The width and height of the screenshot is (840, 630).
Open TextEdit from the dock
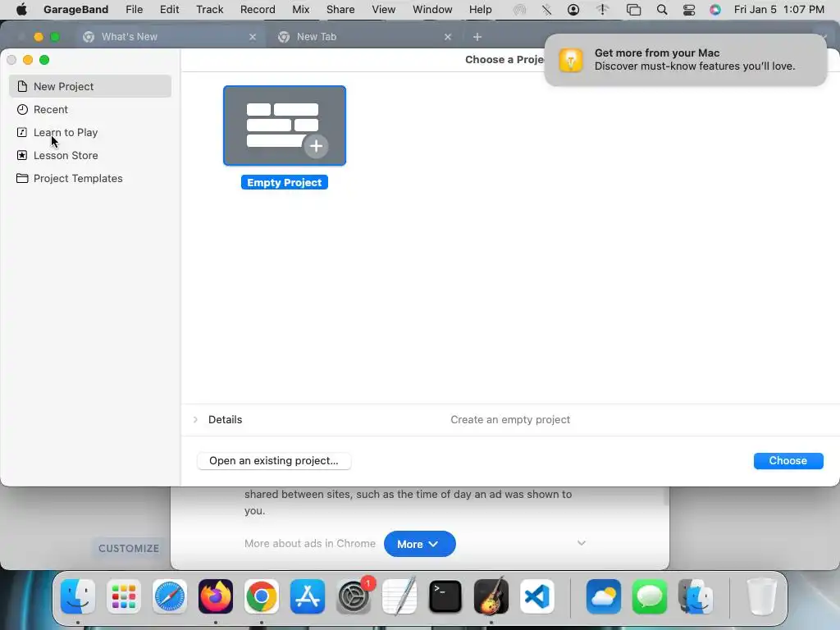point(399,596)
